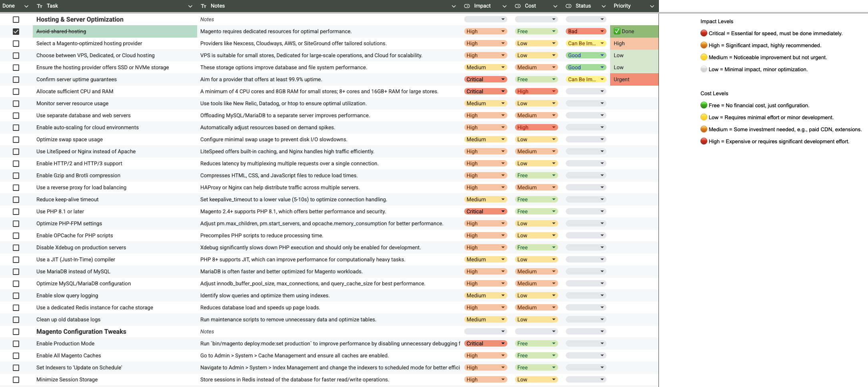Screen dimensions: 868x387
Task: Open the Notes column header menu arrow
Action: click(453, 6)
